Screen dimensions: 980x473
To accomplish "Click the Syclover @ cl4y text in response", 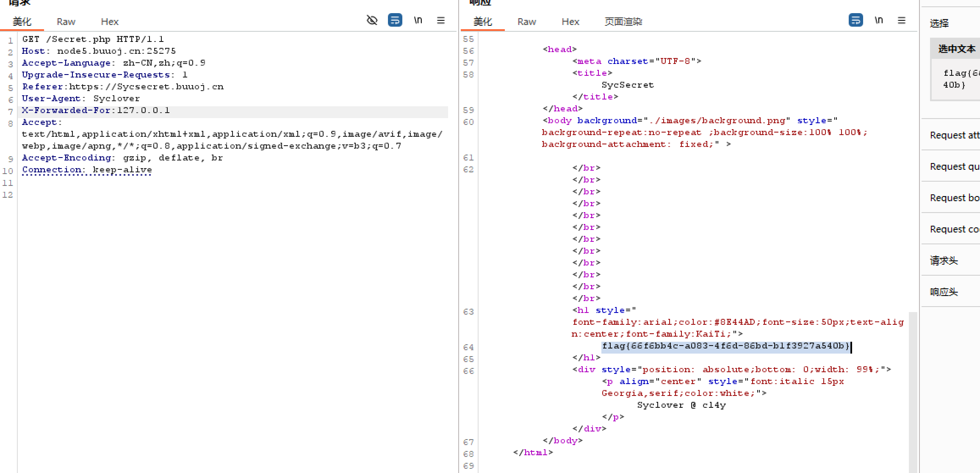I will (681, 405).
